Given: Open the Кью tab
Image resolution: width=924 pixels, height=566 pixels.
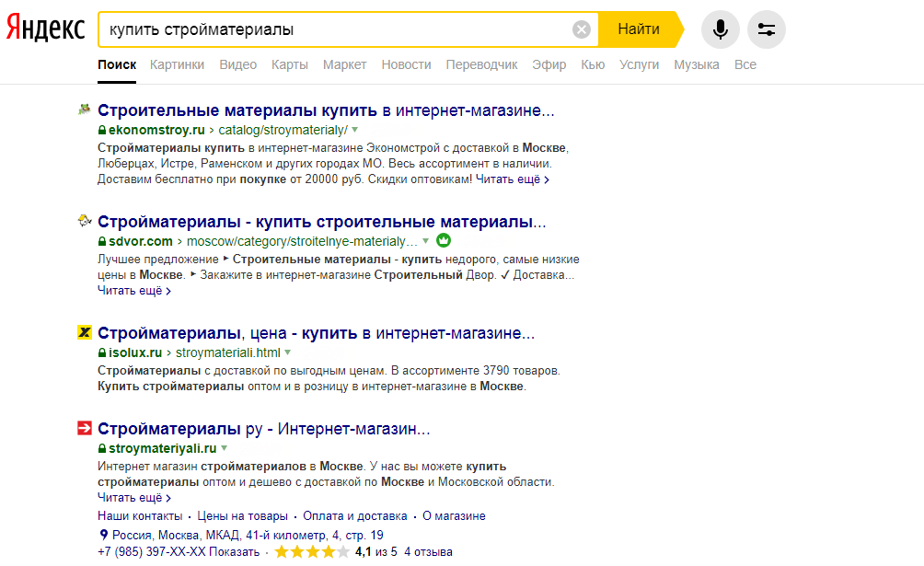Looking at the screenshot, I should (593, 64).
